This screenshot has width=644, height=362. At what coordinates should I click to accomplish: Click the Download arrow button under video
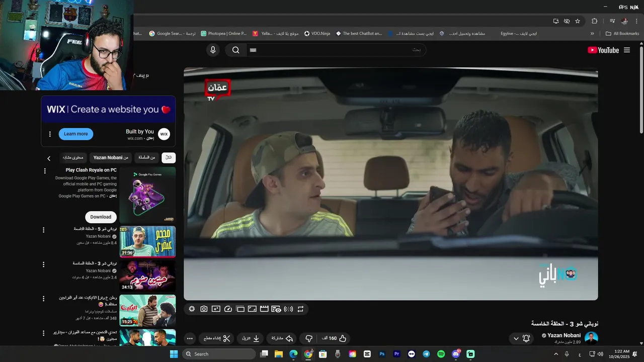pos(251,338)
